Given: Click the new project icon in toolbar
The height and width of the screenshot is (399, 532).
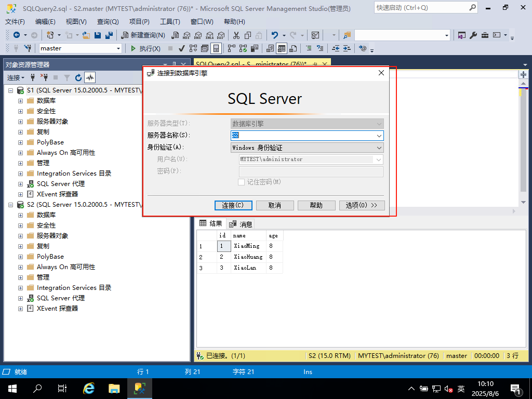Looking at the screenshot, I should point(50,35).
